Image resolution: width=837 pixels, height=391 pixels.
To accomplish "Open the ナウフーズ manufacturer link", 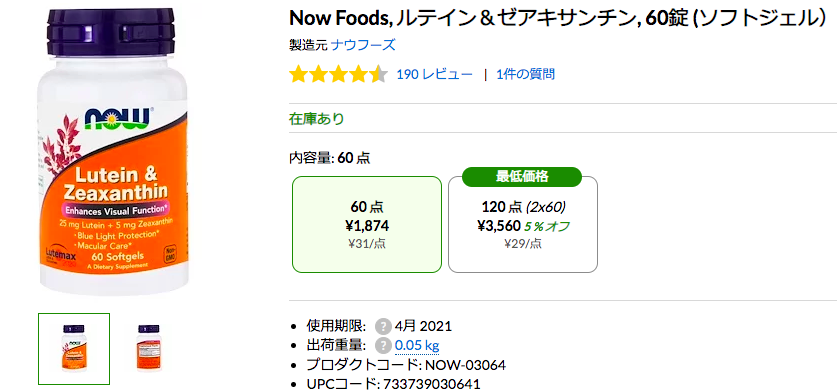I will [x=363, y=45].
